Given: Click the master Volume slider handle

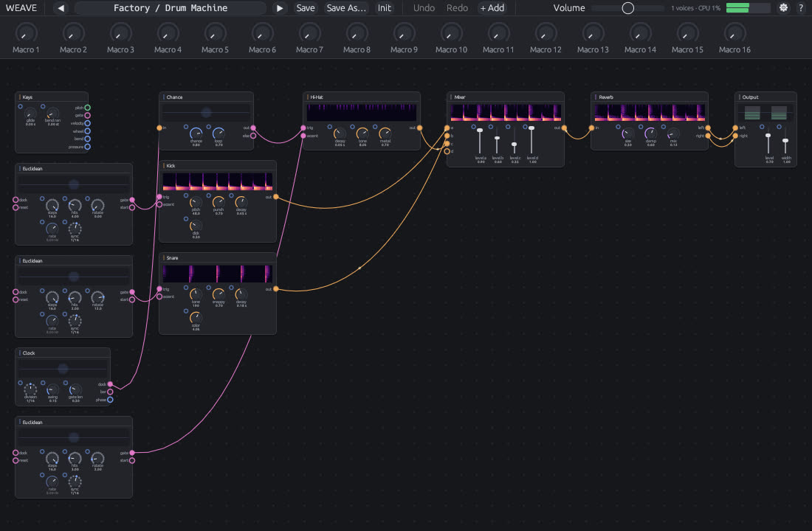Looking at the screenshot, I should pyautogui.click(x=627, y=8).
